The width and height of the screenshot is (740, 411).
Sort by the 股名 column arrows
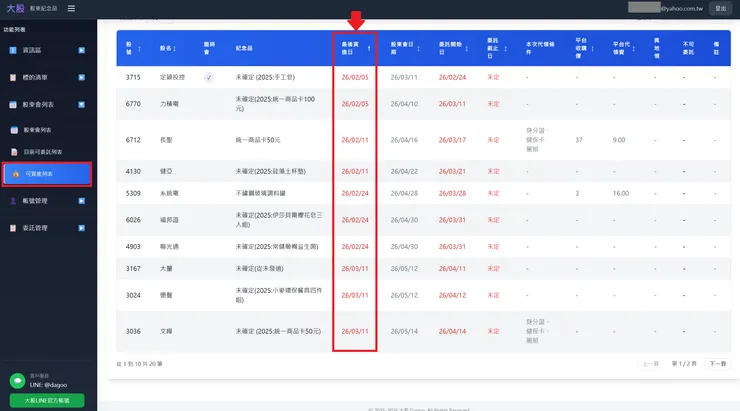[x=175, y=49]
